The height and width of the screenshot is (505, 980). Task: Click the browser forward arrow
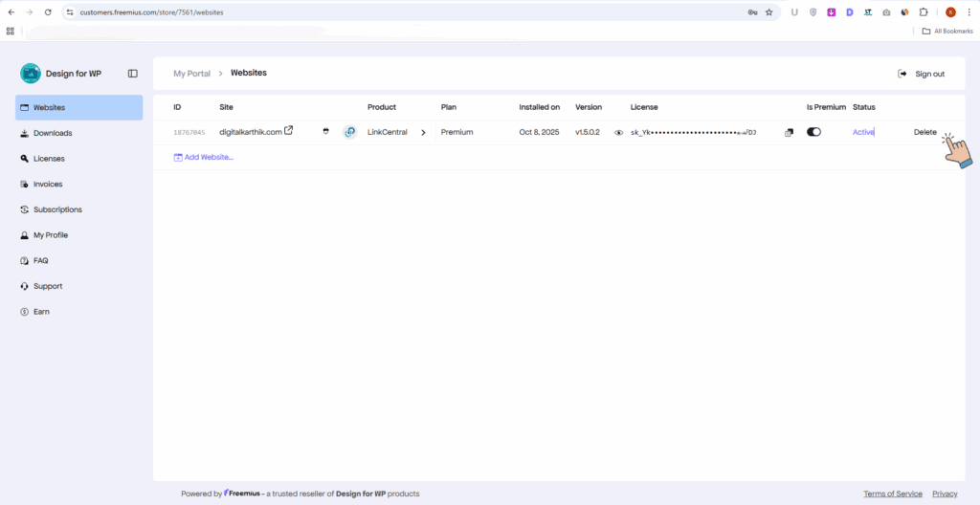30,11
